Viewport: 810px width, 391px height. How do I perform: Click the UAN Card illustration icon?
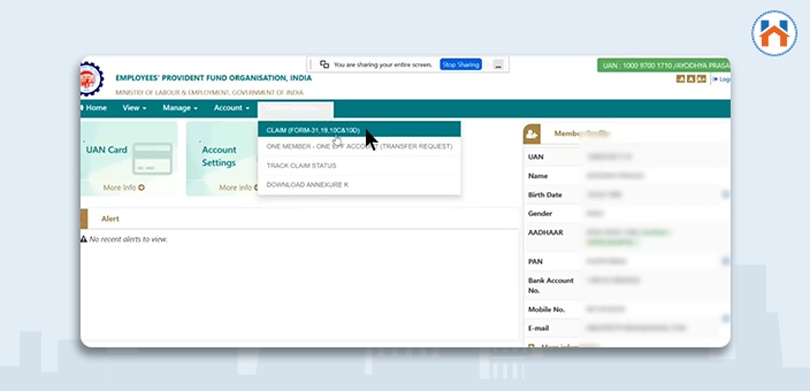pyautogui.click(x=152, y=158)
